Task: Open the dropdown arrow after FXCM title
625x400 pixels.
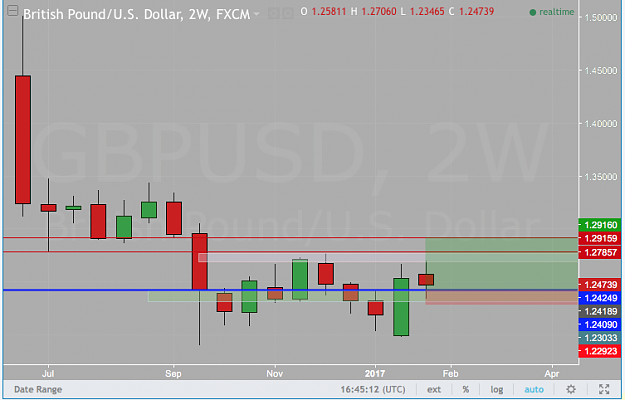Action: (256, 14)
